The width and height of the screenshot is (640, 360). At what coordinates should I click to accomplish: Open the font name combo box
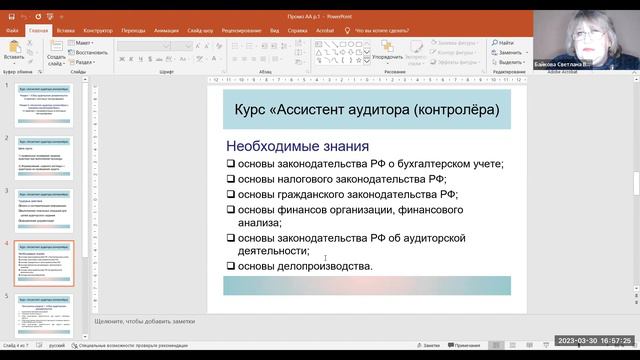pyautogui.click(x=143, y=46)
